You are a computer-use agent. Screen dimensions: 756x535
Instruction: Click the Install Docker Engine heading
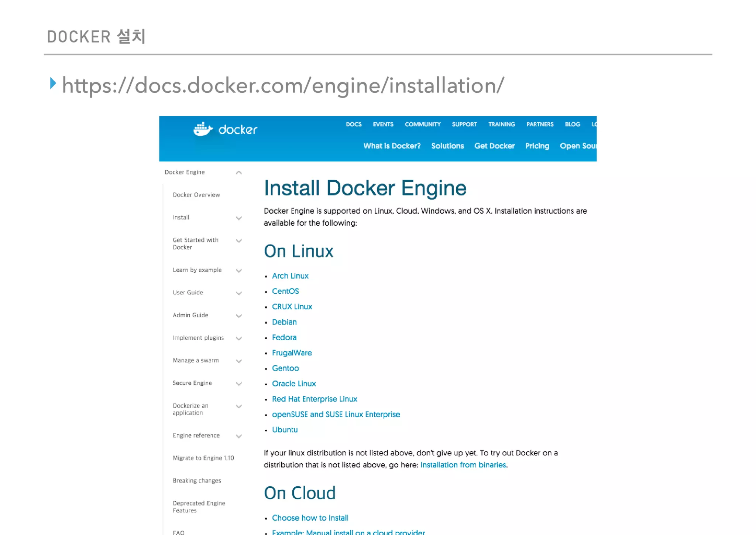365,188
